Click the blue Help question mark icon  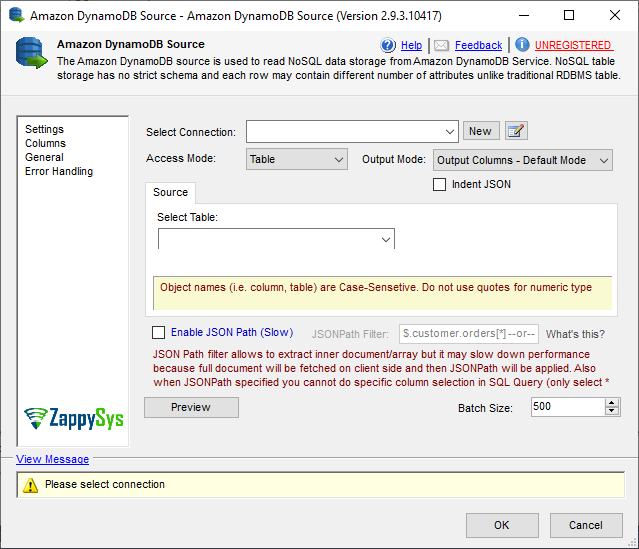(389, 45)
